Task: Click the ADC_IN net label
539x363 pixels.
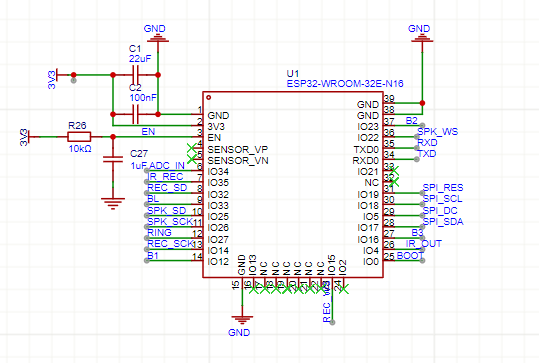Action: 167,166
